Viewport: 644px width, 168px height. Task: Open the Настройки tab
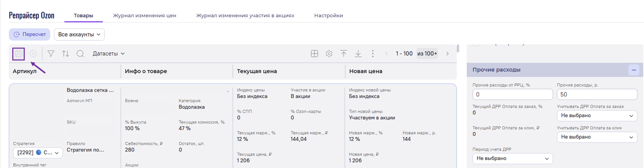(328, 15)
